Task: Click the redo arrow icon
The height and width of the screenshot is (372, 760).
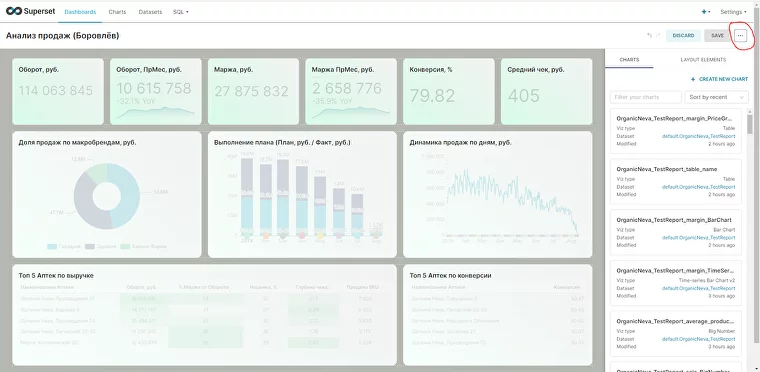Action: pos(658,35)
